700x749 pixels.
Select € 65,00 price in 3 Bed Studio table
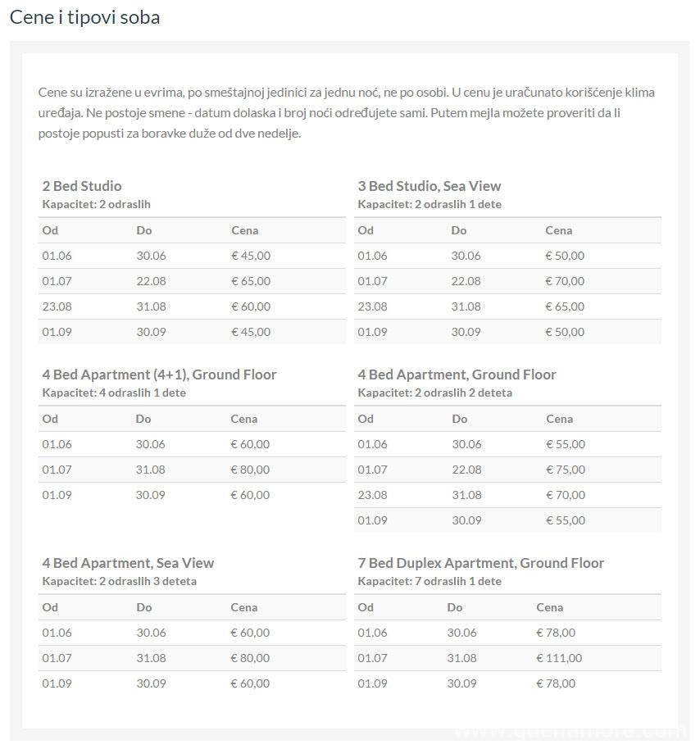565,306
